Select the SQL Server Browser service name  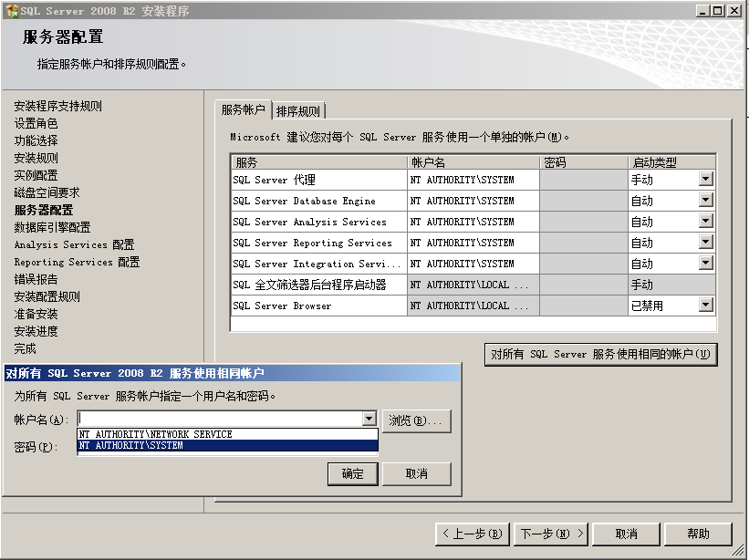(319, 306)
